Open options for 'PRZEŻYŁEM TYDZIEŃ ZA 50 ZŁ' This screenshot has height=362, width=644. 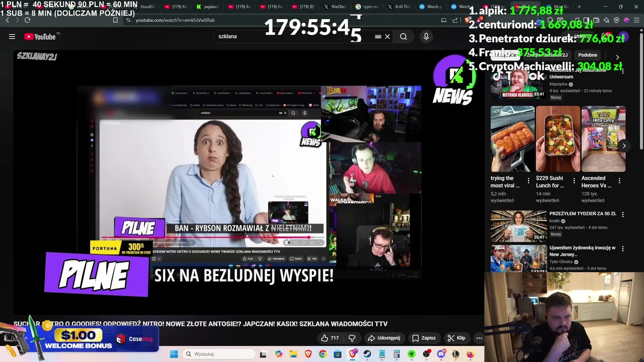[622, 214]
